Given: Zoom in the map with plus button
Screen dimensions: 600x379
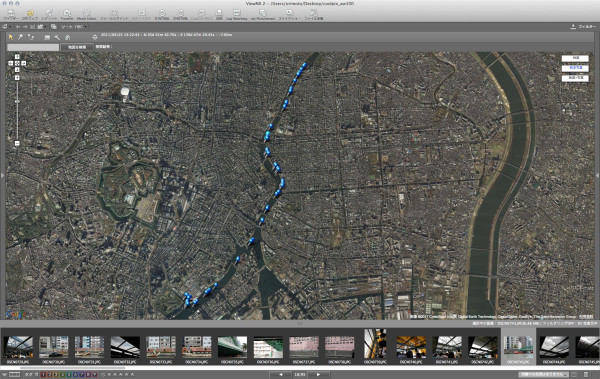Looking at the screenshot, I should point(17,78).
